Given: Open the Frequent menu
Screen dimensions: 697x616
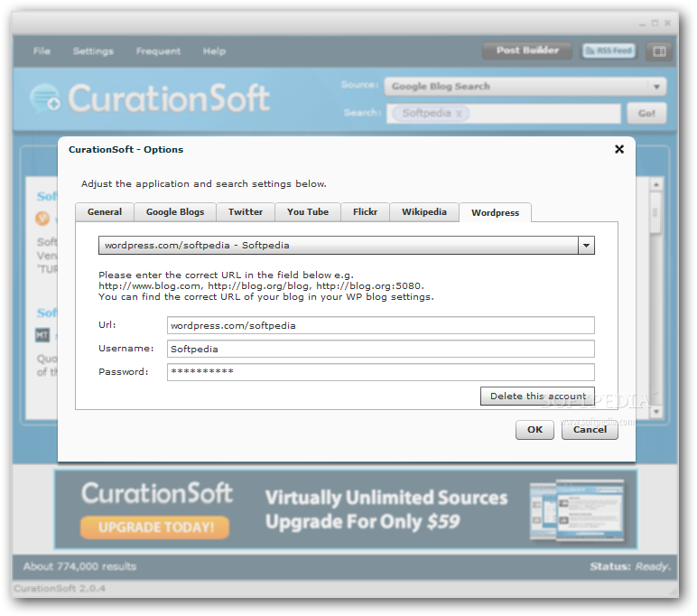Looking at the screenshot, I should click(x=158, y=51).
